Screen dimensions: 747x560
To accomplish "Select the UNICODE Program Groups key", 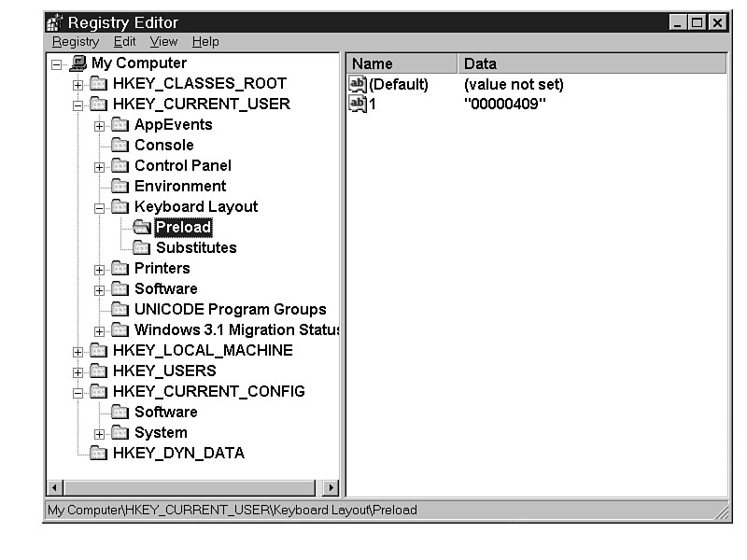I will point(230,309).
